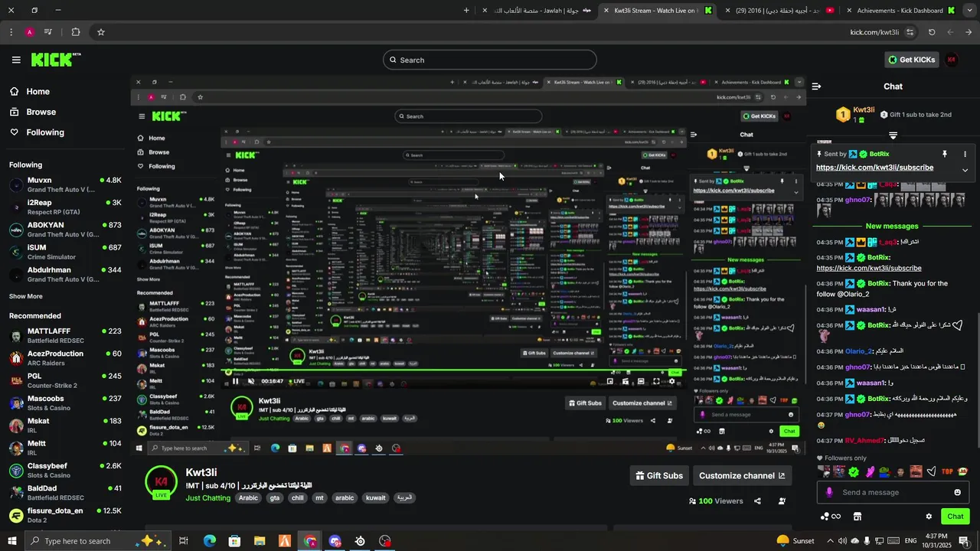Open the profile avatar next to Get KICKs

point(952,60)
